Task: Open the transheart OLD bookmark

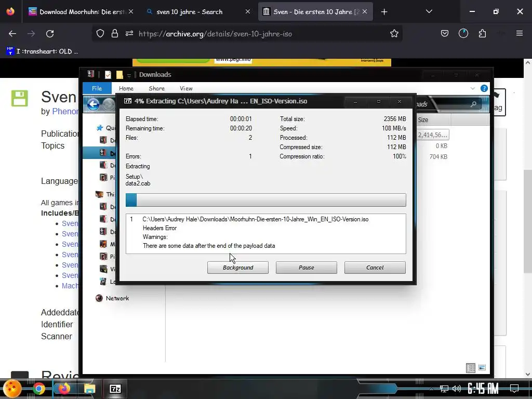Action: click(42, 51)
